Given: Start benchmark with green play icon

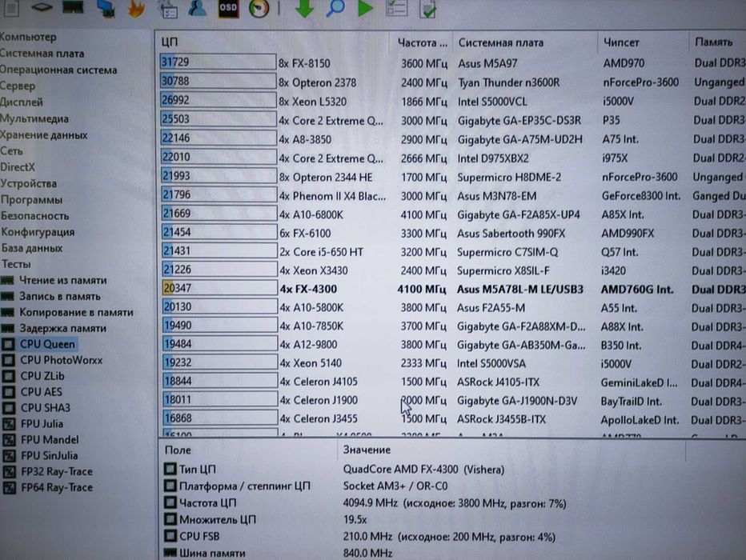Looking at the screenshot, I should click(x=365, y=8).
